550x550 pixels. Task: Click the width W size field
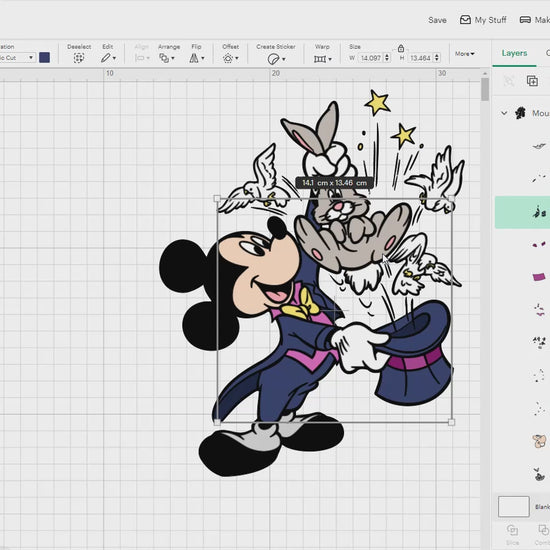point(371,58)
